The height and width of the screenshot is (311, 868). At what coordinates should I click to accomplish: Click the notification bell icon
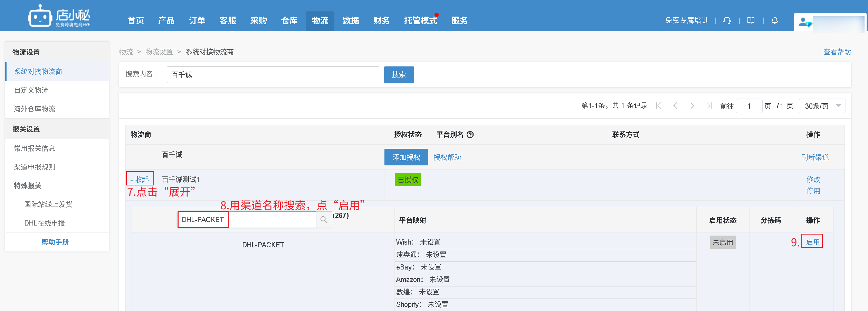[774, 21]
